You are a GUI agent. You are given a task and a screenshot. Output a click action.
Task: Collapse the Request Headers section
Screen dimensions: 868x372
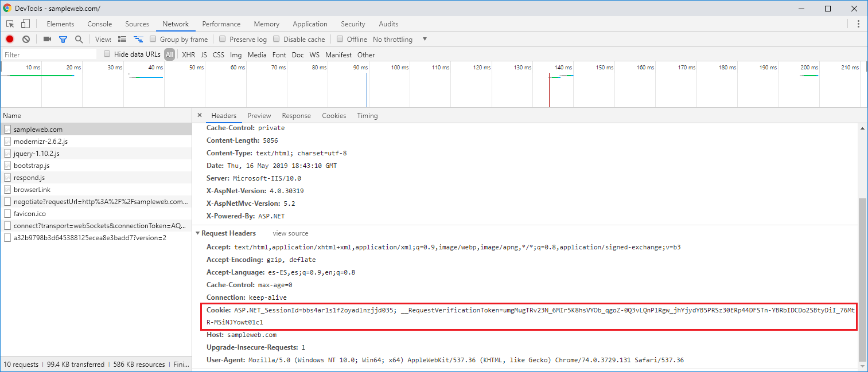pos(197,233)
